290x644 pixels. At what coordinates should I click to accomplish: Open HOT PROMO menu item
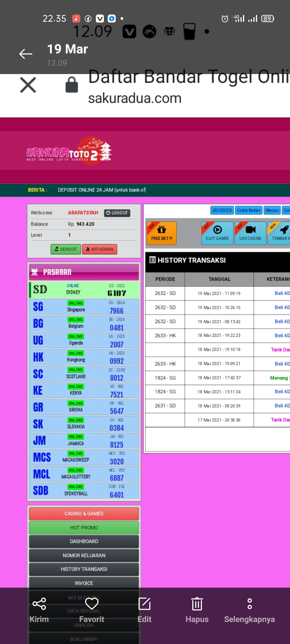(x=84, y=528)
